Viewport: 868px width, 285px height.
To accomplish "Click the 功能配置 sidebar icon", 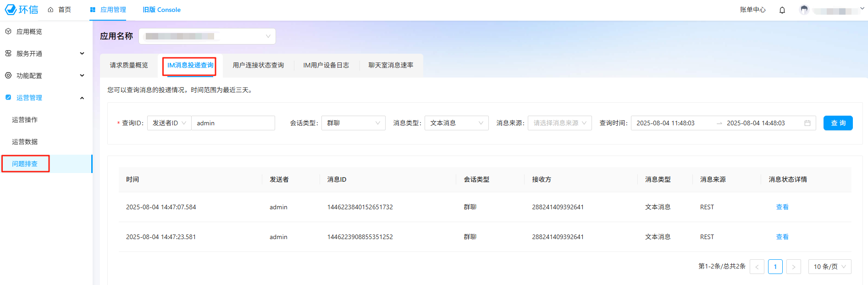I will tap(8, 76).
